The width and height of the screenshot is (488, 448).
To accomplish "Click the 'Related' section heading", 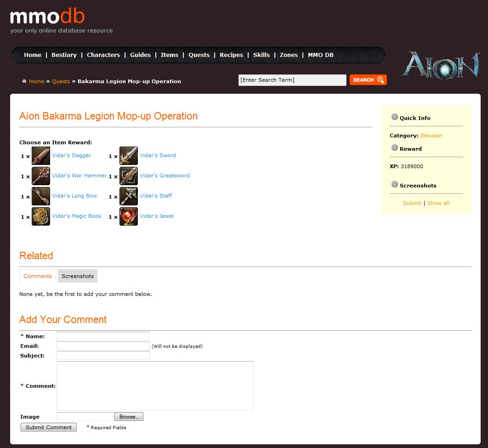I will [36, 256].
